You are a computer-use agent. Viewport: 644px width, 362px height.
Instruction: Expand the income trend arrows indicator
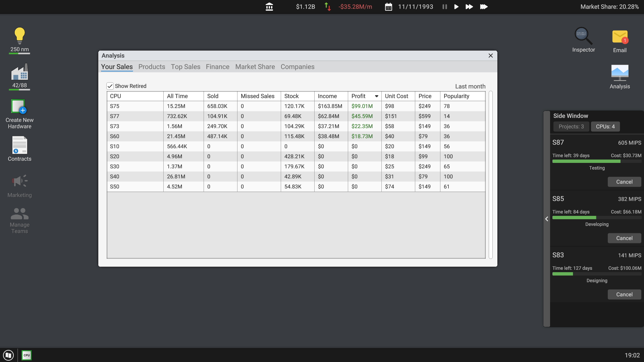click(327, 7)
